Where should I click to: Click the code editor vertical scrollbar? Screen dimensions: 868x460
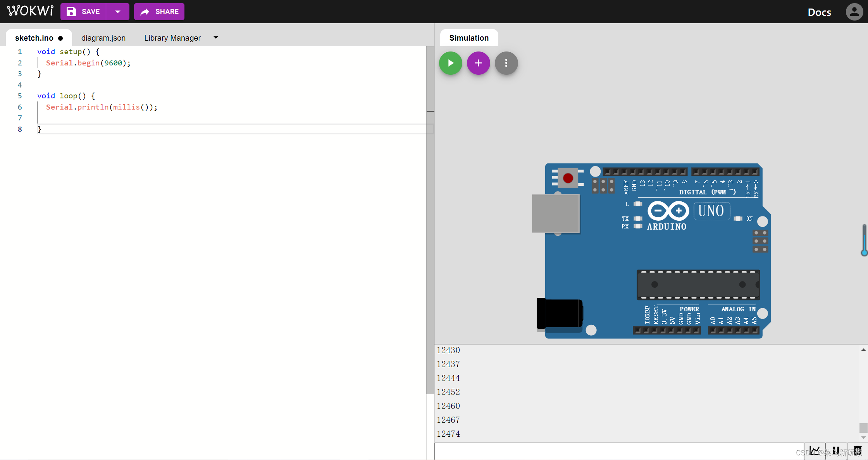click(430, 220)
